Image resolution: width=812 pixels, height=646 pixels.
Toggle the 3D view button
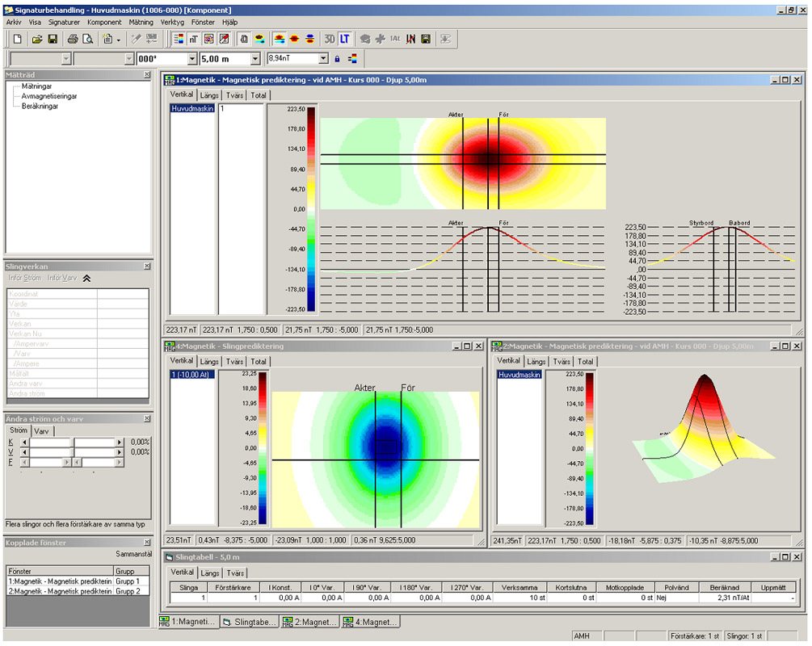coord(330,39)
